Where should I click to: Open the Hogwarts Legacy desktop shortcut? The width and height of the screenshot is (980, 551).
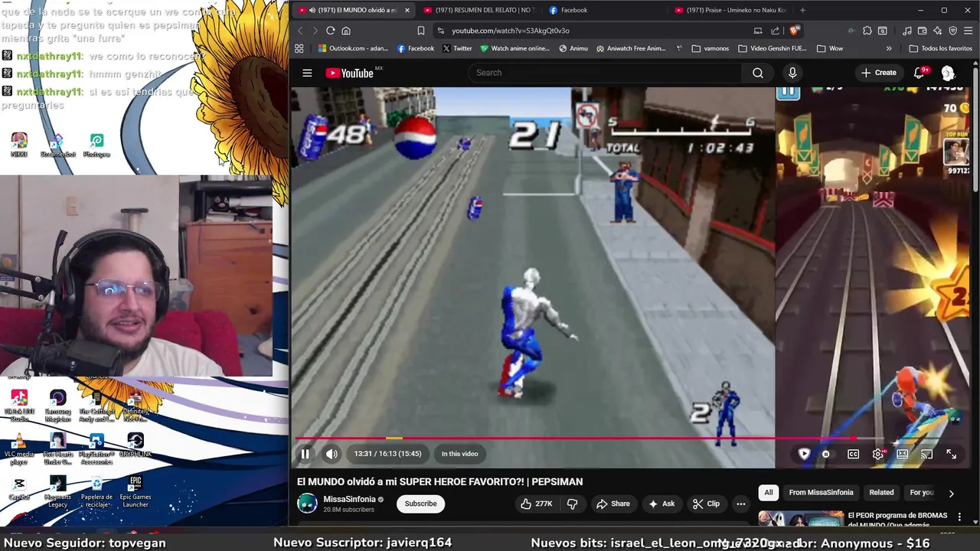[x=57, y=491]
